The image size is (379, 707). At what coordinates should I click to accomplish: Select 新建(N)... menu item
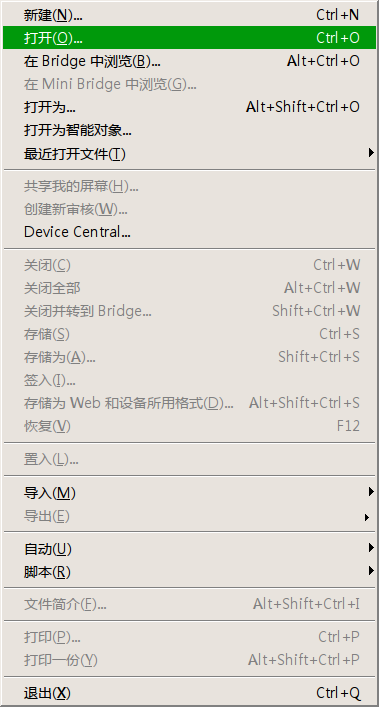[189, 15]
